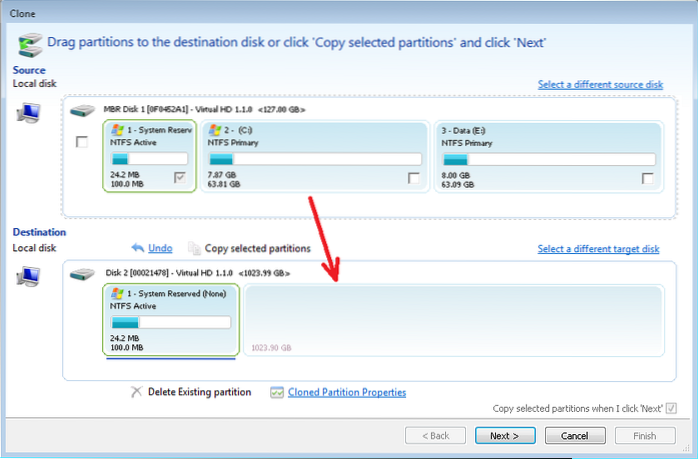The image size is (698, 459).
Task: Click the destination System Reserved usage bar
Action: click(170, 322)
